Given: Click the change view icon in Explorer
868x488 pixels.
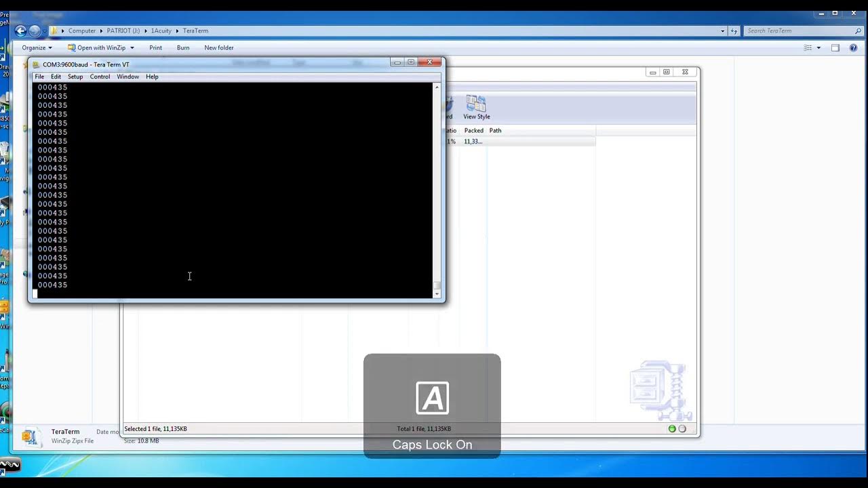Looking at the screenshot, I should coord(808,47).
